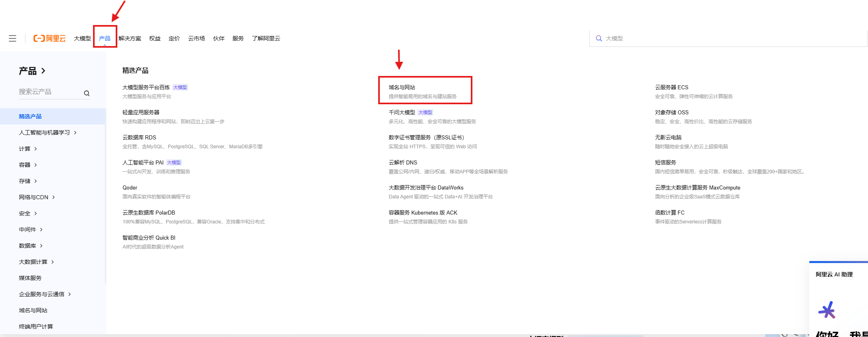868x337 pixels.
Task: Open the hamburger menu icon
Action: [x=13, y=38]
